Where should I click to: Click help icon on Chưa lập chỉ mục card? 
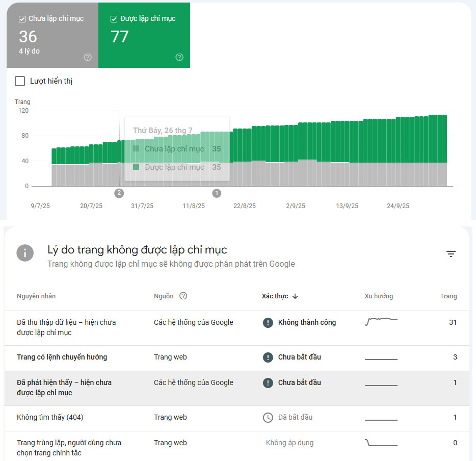click(x=88, y=57)
